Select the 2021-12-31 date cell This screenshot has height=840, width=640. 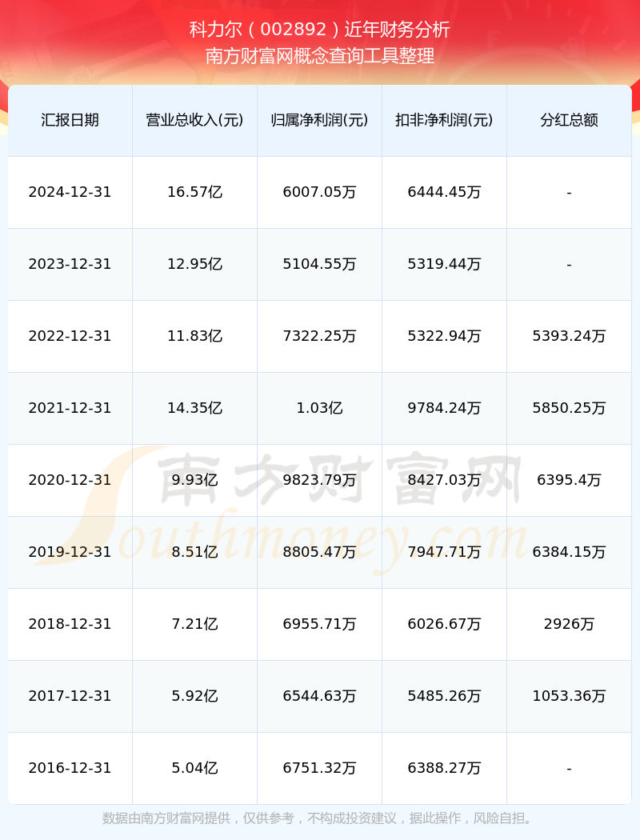click(x=70, y=408)
